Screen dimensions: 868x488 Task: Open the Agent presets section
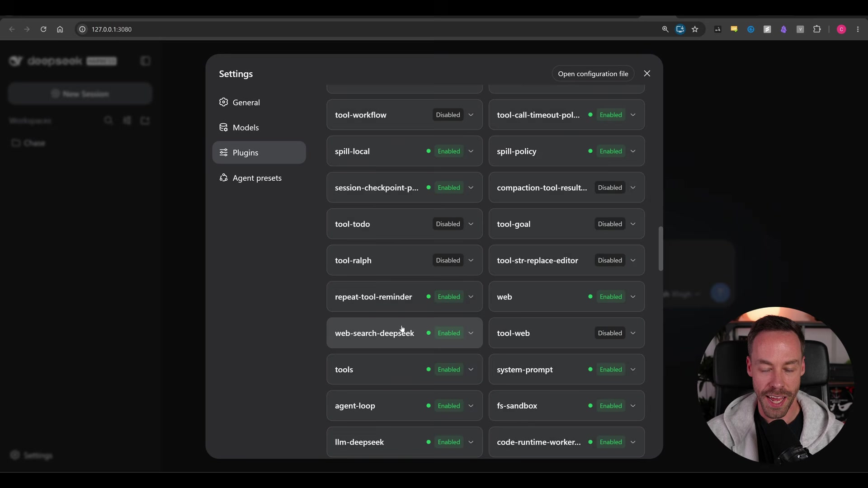tap(259, 178)
